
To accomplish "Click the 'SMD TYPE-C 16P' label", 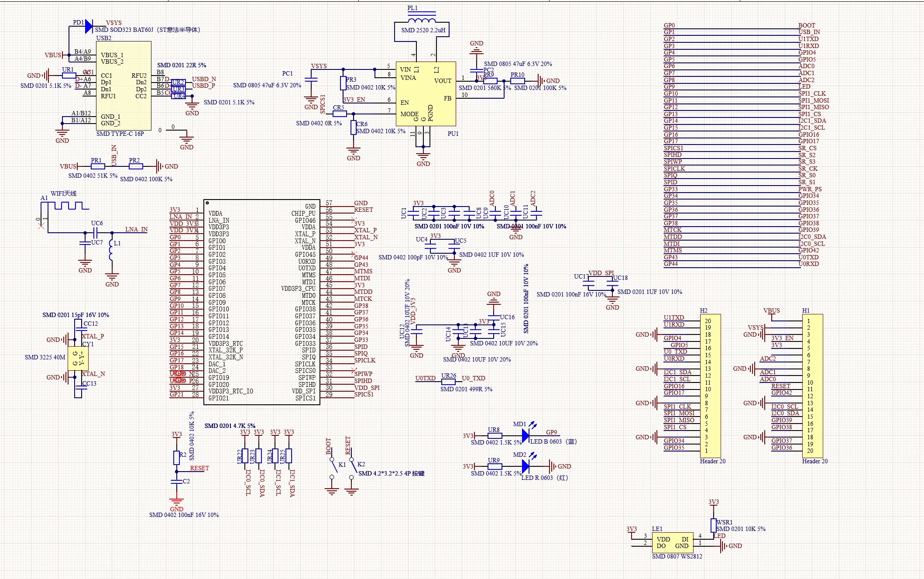I will click(x=120, y=134).
